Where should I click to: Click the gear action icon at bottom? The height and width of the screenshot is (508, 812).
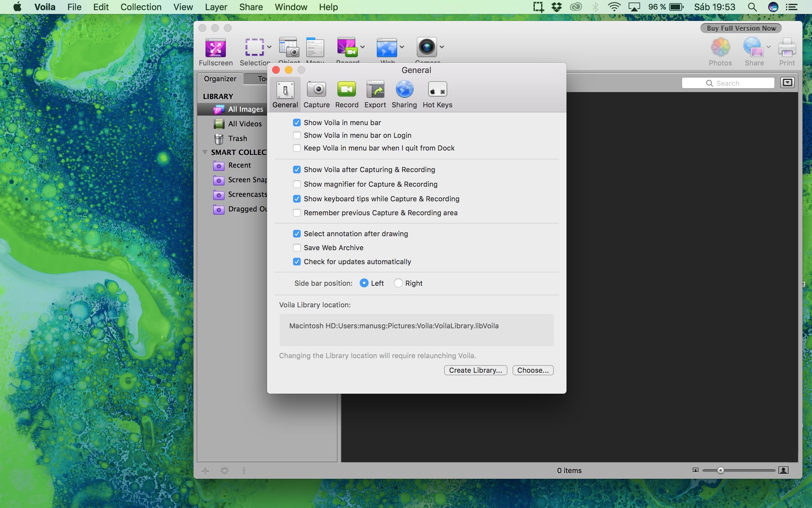[225, 471]
